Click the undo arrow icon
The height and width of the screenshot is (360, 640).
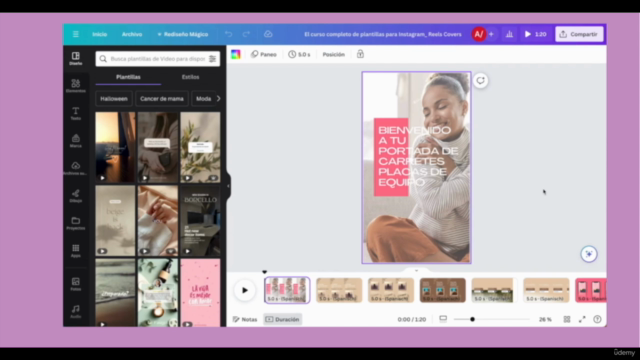tap(228, 34)
